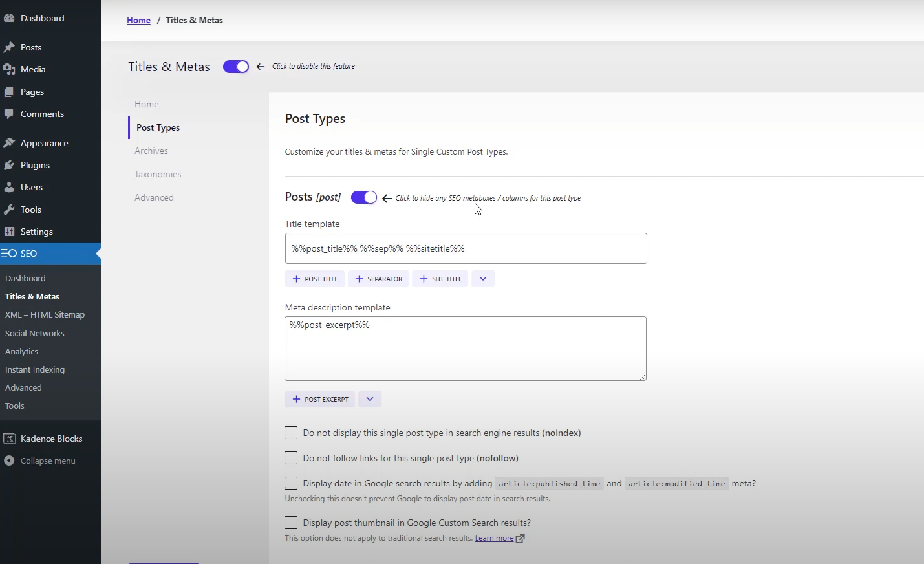Switch to the Taxonomies tab
This screenshot has width=924, height=564.
[x=158, y=174]
